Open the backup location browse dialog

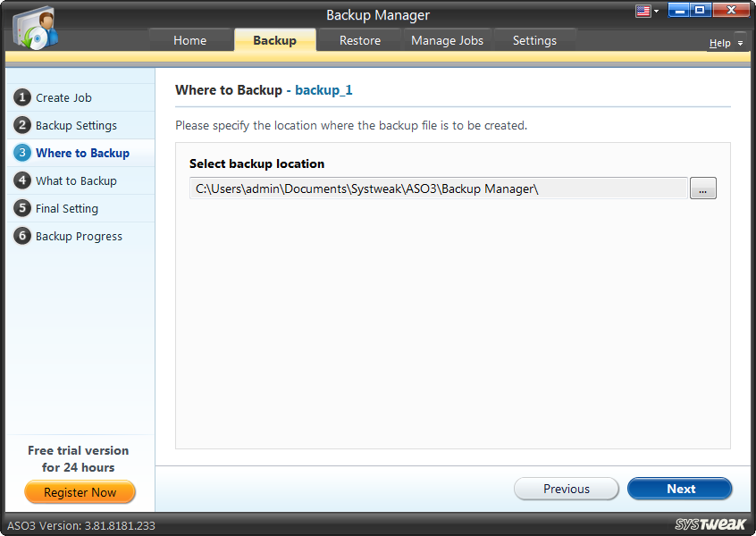(703, 188)
